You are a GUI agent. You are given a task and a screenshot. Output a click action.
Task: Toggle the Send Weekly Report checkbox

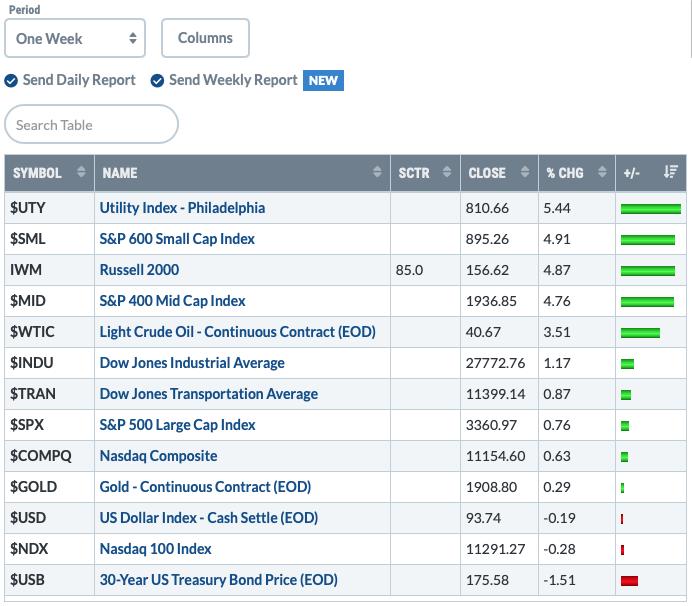point(157,81)
